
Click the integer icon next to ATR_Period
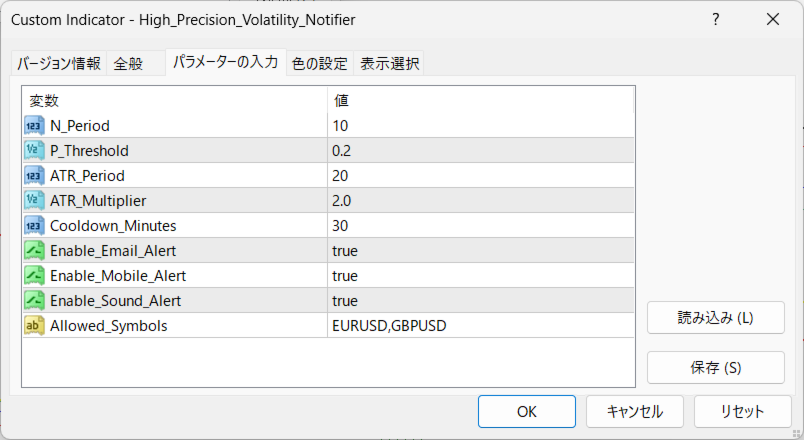34,176
